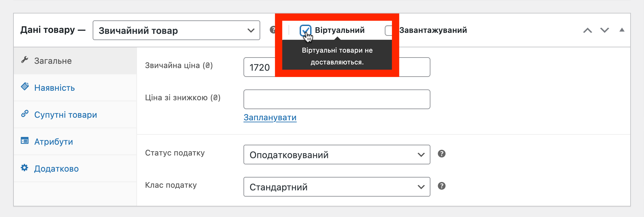This screenshot has width=644, height=217.
Task: Open the Звичайний товар product type dropdown
Action: (x=176, y=30)
